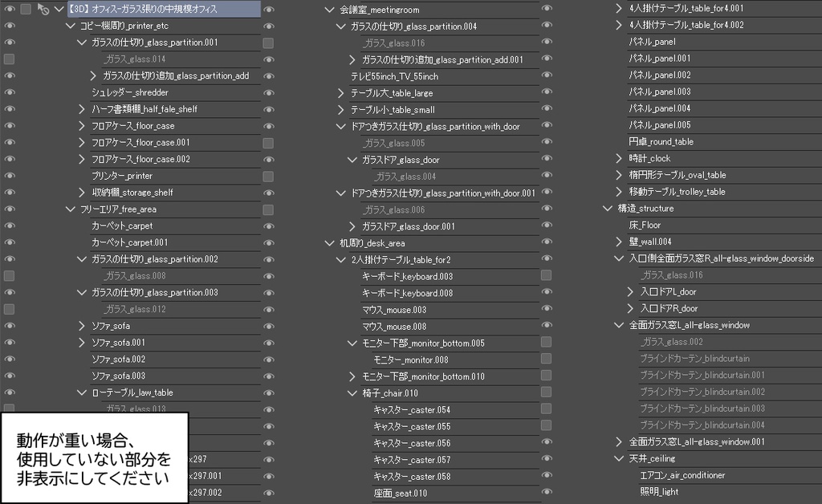Hide プリンター_printer using its eye icon
The image size is (822, 504).
10,176
